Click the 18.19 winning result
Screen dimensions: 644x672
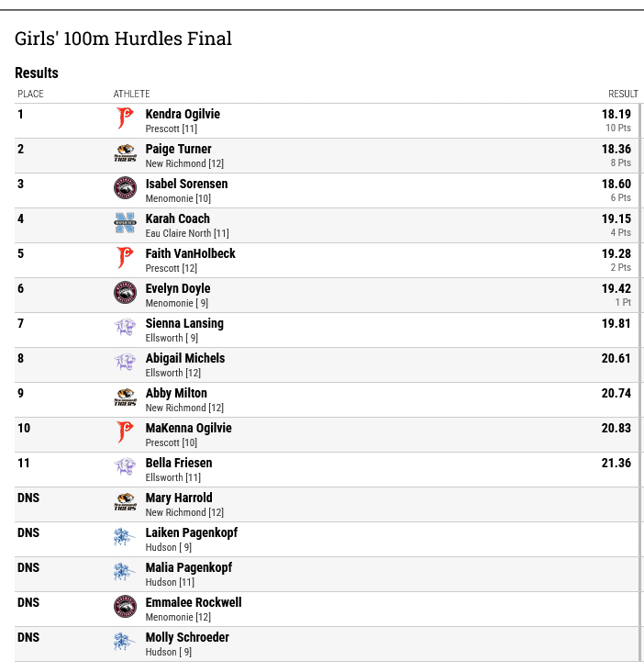(616, 114)
